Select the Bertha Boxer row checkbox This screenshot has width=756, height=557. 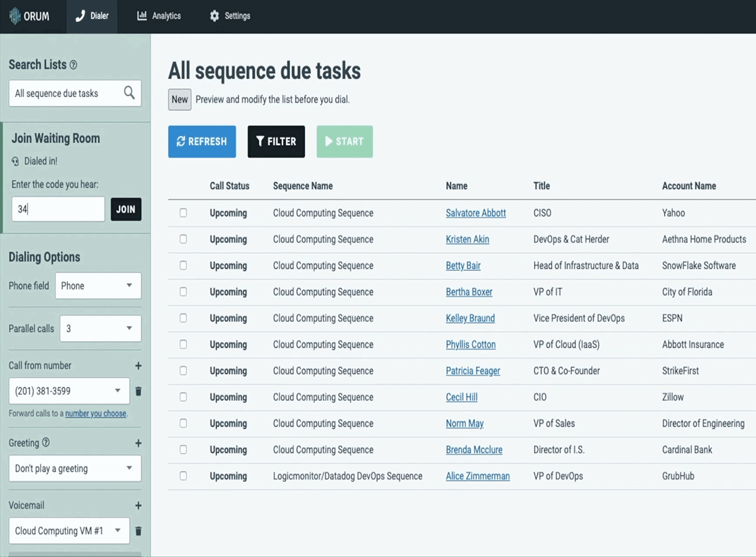[x=184, y=292]
